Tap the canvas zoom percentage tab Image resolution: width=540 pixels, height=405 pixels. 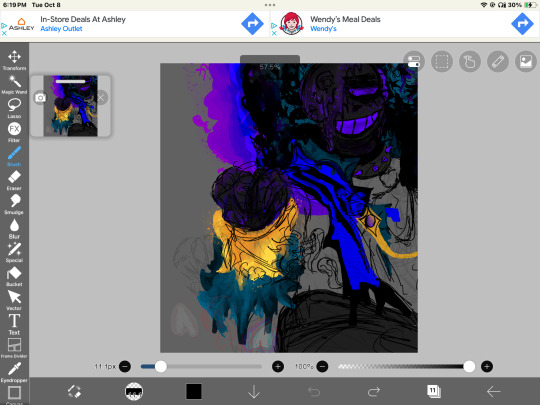click(270, 63)
